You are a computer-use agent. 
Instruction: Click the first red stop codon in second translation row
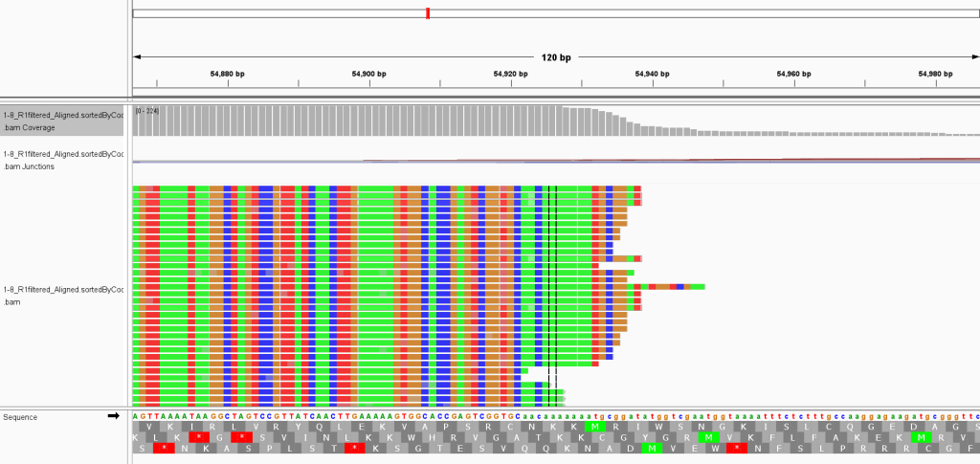[198, 437]
